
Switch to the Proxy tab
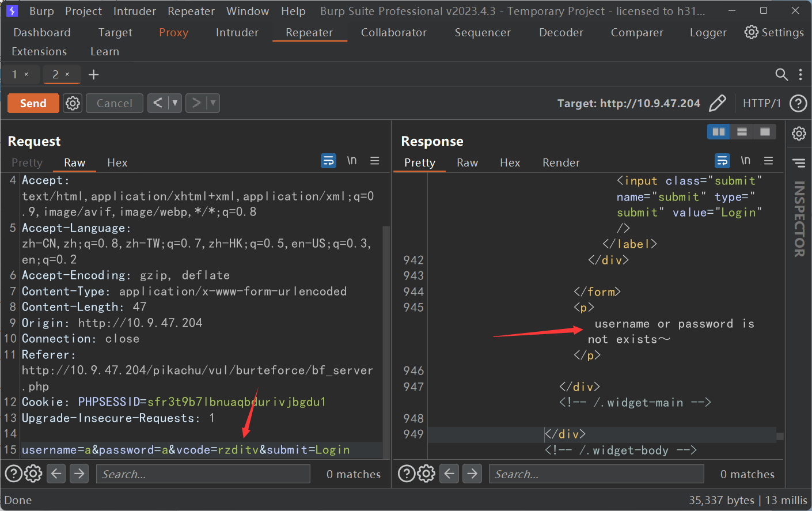tap(173, 32)
